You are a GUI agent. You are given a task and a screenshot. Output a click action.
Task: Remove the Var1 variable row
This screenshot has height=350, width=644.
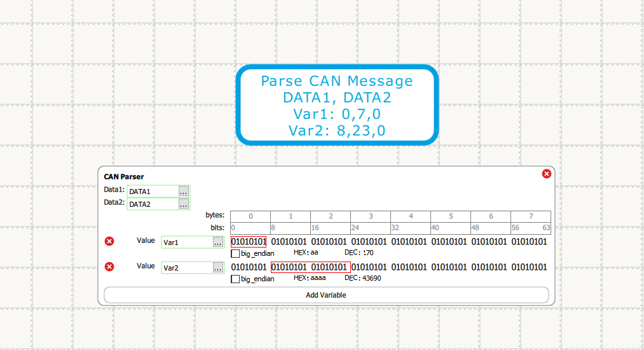tap(109, 241)
